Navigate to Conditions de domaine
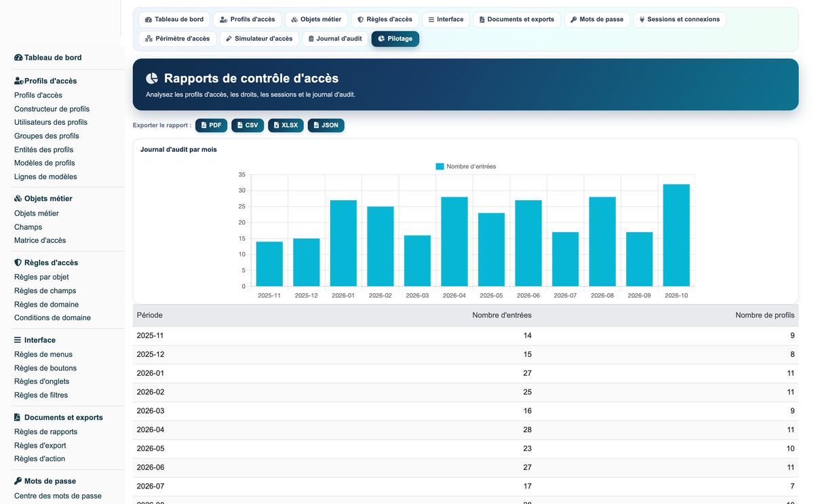 (x=52, y=318)
